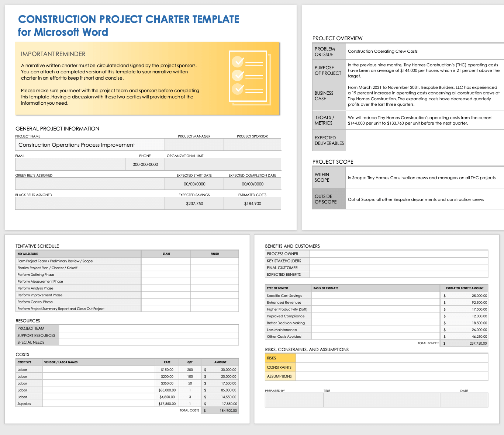504x435 pixels.
Task: Click the orange Important Reminder banner
Action: pos(147,78)
